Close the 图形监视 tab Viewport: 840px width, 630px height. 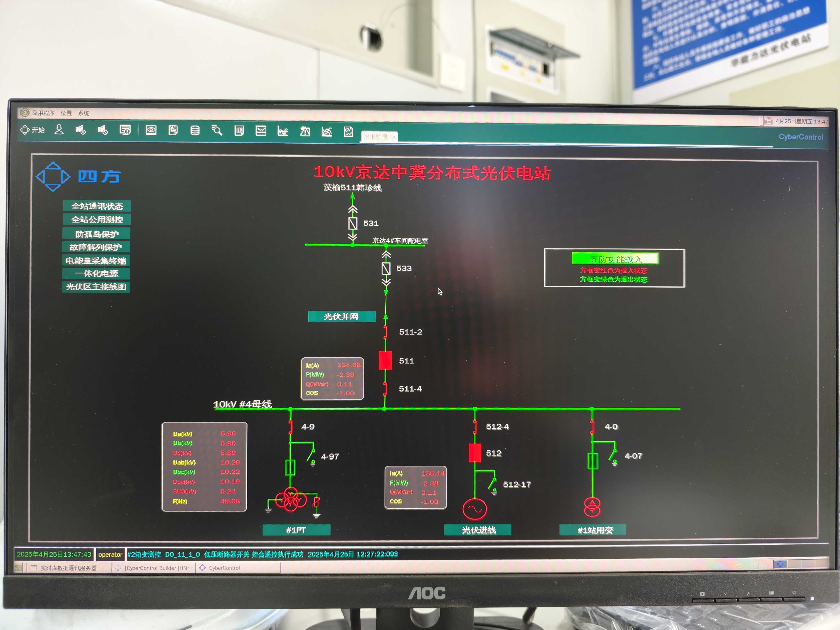(394, 137)
